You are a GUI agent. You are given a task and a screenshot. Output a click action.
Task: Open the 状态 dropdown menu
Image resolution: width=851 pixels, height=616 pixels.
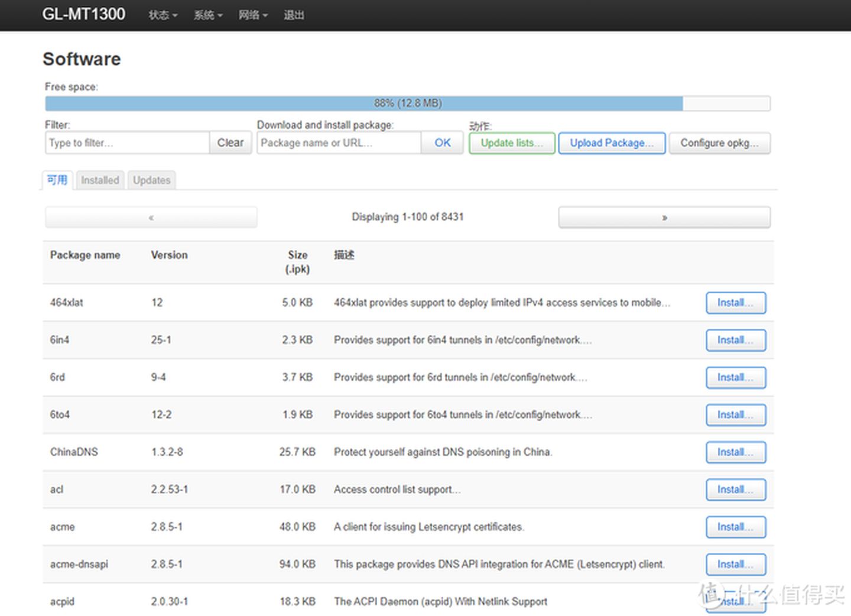(x=163, y=15)
